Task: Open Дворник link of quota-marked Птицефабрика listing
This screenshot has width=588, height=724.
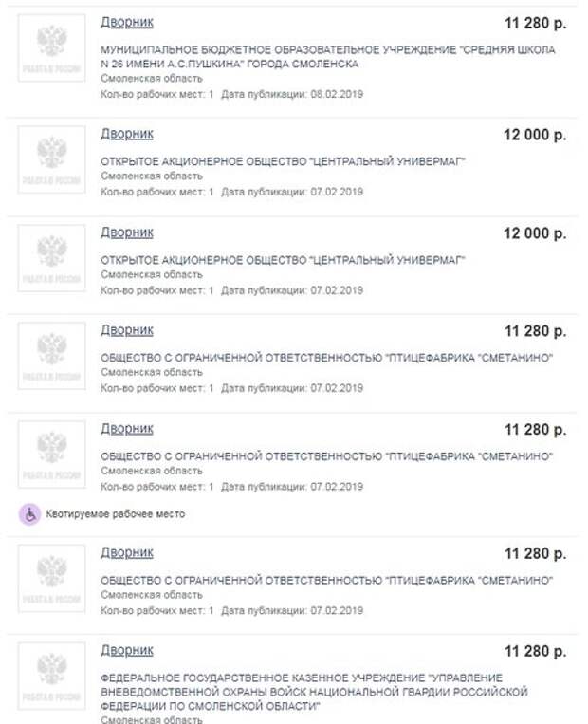Action: [x=127, y=429]
